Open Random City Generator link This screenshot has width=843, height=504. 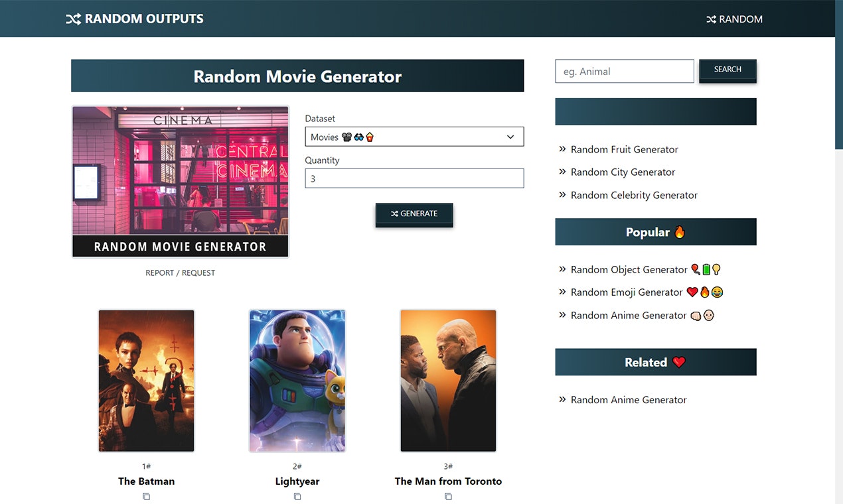(623, 172)
